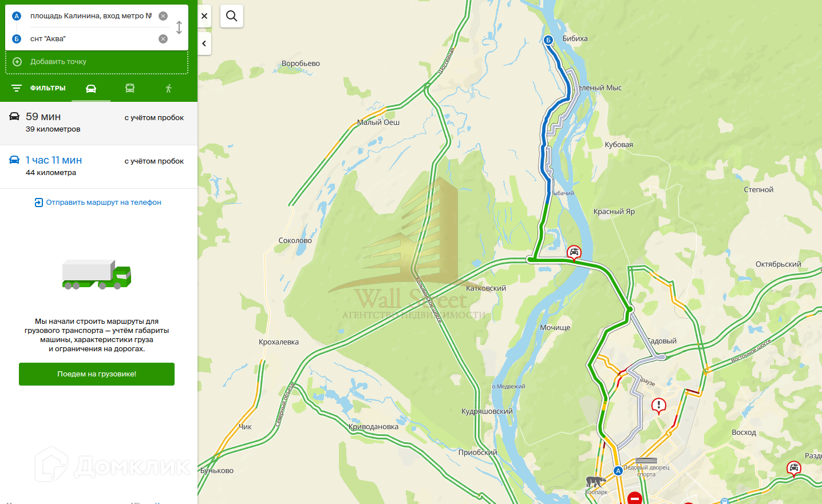822x504 pixels.
Task: Open the map search magnifier
Action: click(x=232, y=16)
